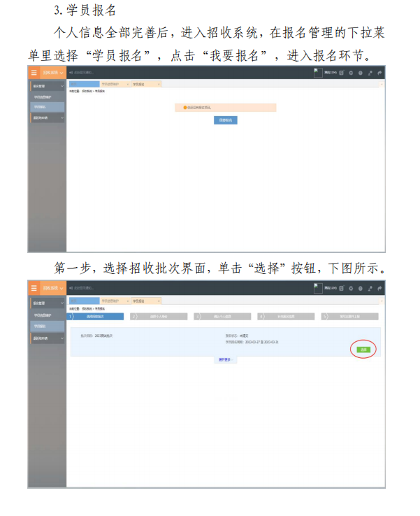Click the date range 2023-03-27 至 2023-03-31
The height and width of the screenshot is (516, 420).
pos(262,342)
